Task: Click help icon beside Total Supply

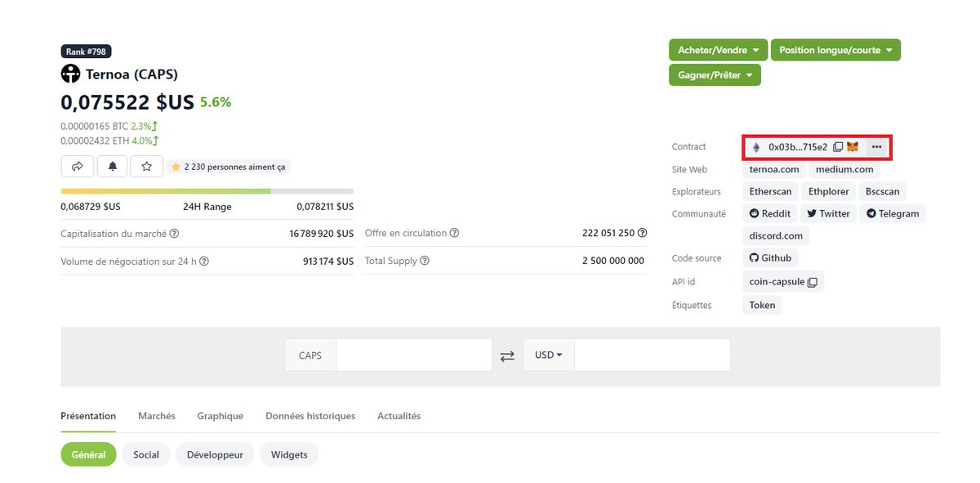Action: 425,261
